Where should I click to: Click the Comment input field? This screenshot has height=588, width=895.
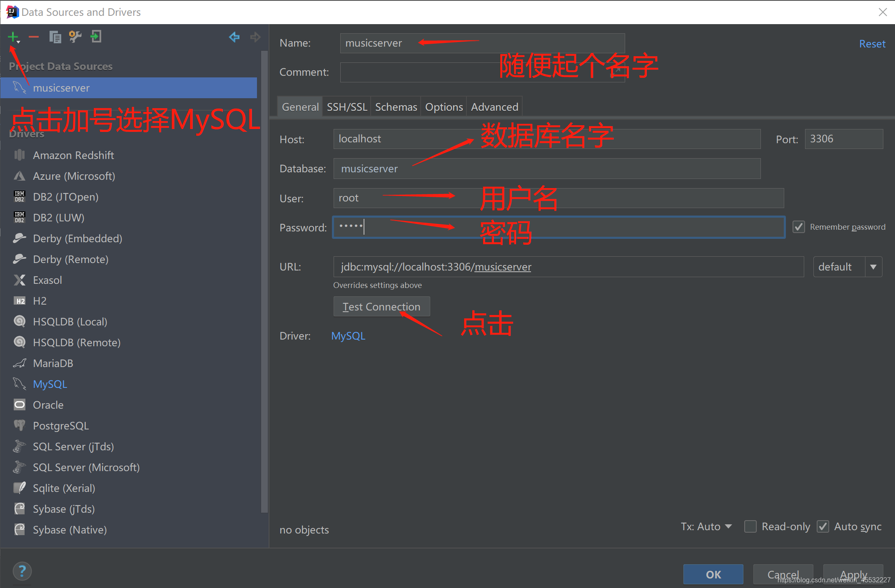pyautogui.click(x=482, y=72)
